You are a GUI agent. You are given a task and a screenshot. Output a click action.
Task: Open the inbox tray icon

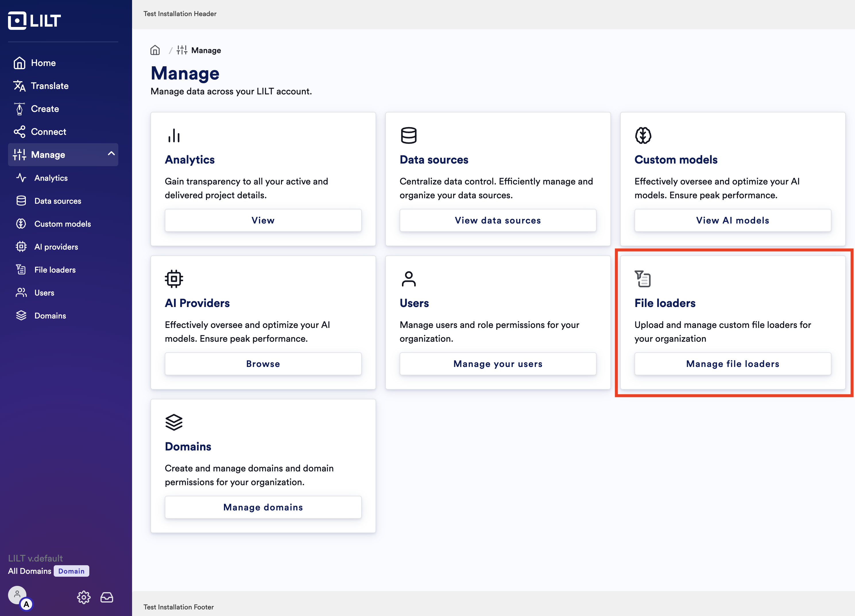pos(107,598)
